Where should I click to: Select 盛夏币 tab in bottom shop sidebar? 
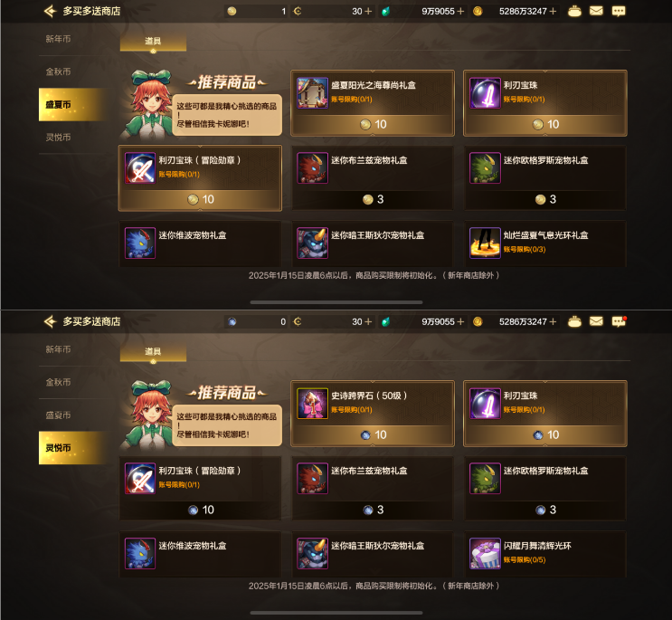(x=58, y=415)
